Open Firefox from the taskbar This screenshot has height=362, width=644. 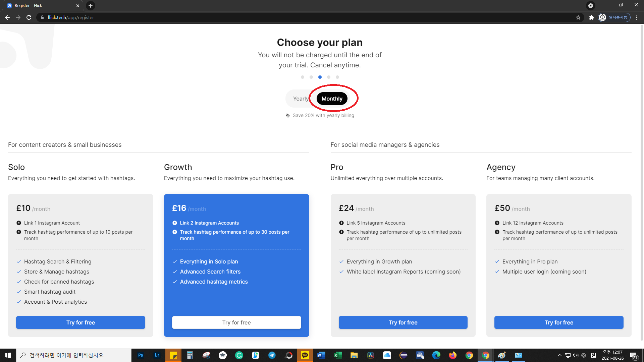click(x=452, y=355)
